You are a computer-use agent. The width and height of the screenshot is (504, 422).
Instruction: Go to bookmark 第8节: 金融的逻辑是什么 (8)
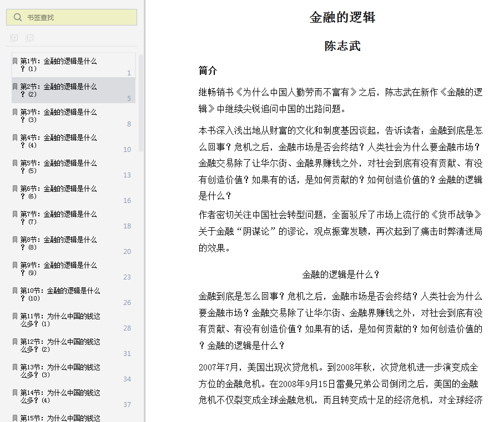(73, 243)
